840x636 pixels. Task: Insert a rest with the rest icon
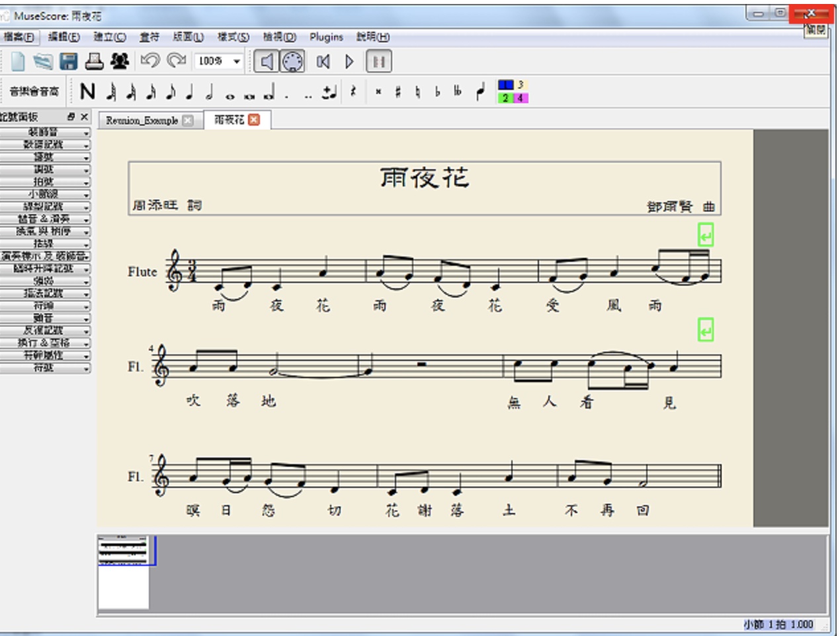[x=353, y=91]
